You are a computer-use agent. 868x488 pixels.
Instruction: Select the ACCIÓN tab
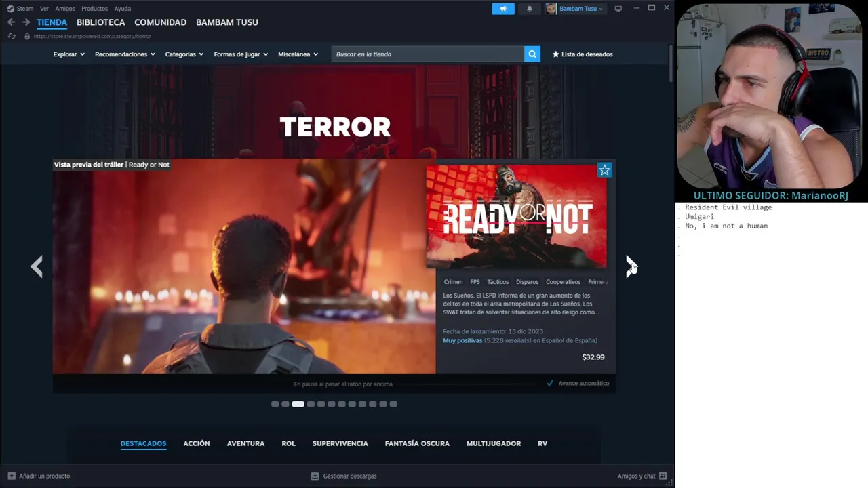click(197, 443)
